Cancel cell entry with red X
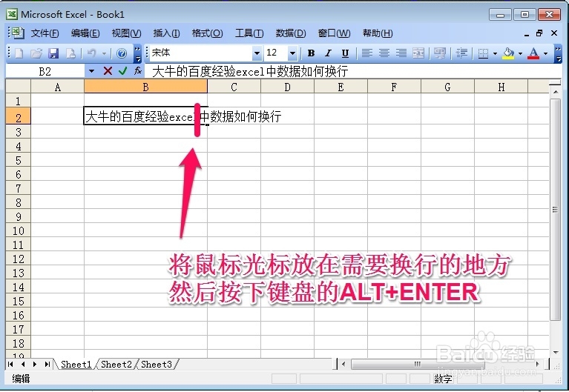The width and height of the screenshot is (569, 392). pos(108,70)
